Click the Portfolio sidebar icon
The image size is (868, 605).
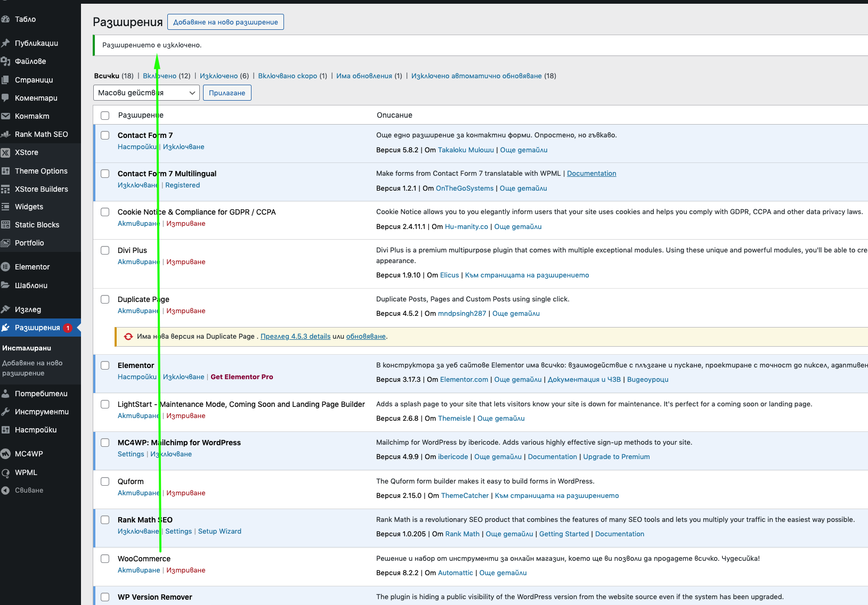tap(5, 243)
